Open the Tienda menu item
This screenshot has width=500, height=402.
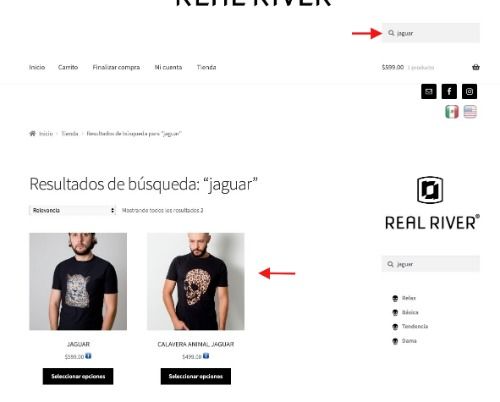(206, 67)
